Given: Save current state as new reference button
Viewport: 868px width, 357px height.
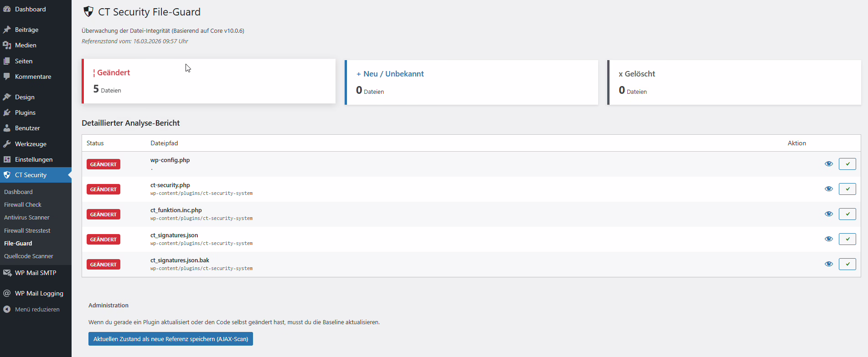Looking at the screenshot, I should 170,339.
